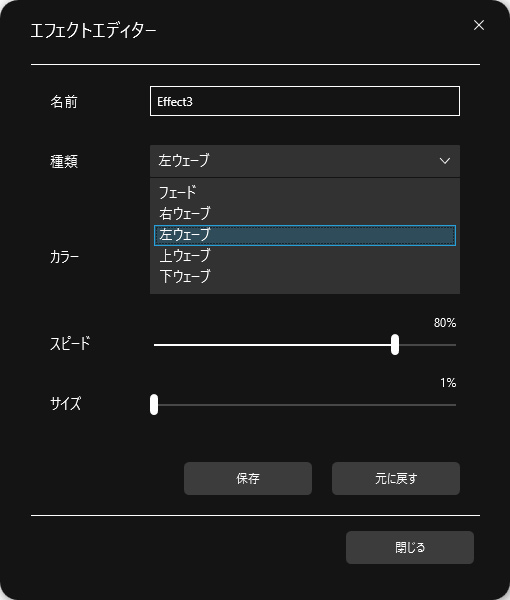Click the 80% speed value text

(445, 323)
